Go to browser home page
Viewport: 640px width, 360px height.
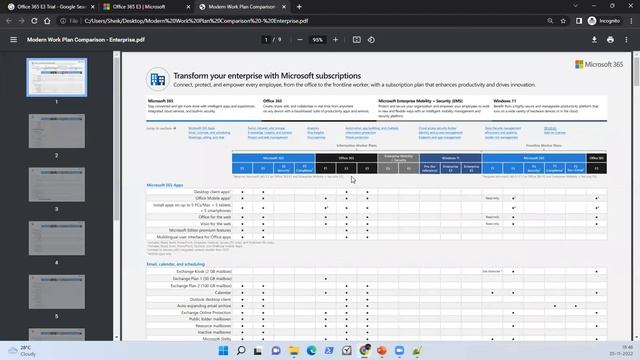47,21
